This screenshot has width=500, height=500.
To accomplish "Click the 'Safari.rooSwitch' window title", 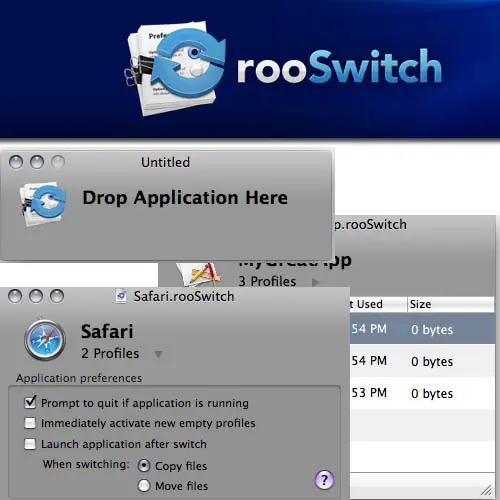I will coord(184,296).
